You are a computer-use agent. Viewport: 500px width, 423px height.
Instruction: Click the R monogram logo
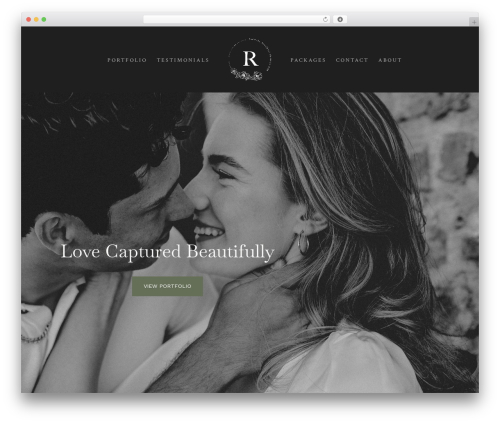(x=250, y=59)
